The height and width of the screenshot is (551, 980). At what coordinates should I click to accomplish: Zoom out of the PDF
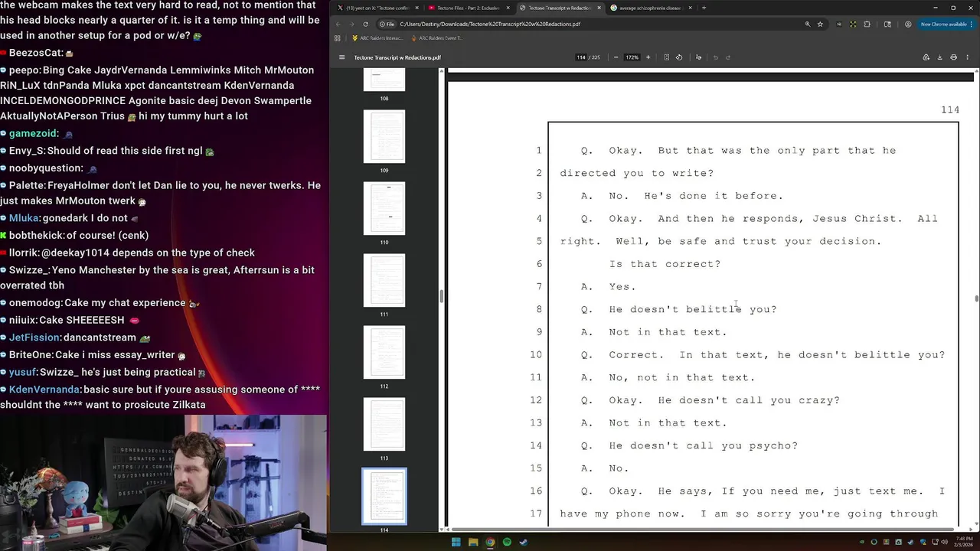(616, 57)
